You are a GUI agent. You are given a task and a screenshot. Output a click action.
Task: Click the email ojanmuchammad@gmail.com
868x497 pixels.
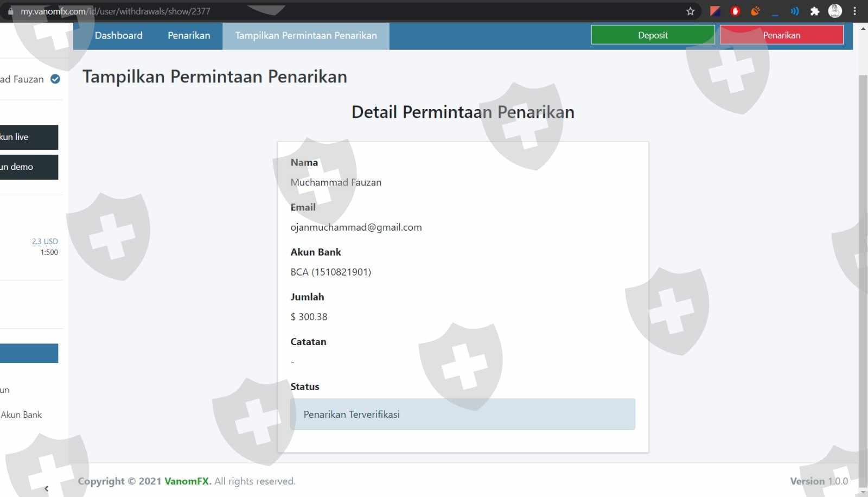coord(356,227)
